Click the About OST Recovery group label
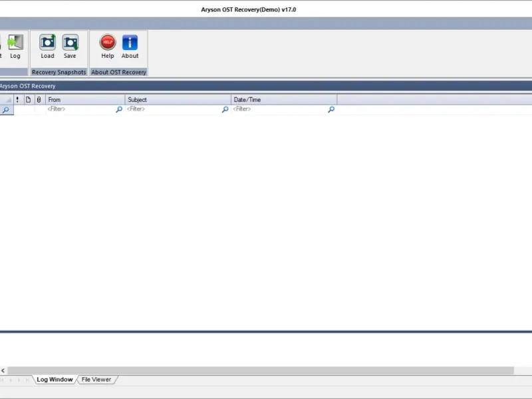This screenshot has width=532, height=399. click(x=119, y=72)
